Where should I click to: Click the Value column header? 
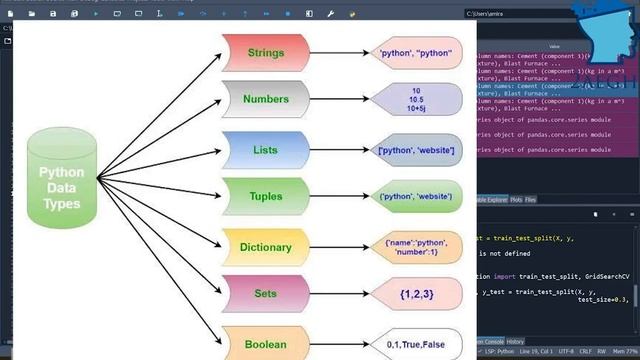point(554,47)
